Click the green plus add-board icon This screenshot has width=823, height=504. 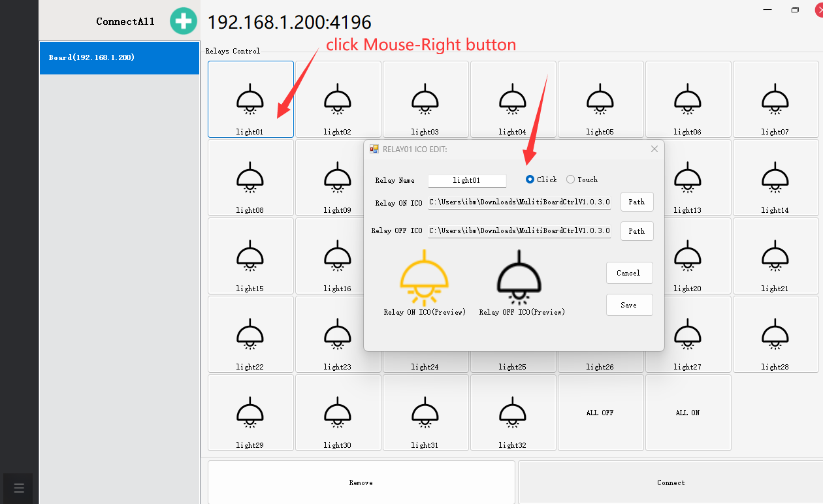coord(184,21)
